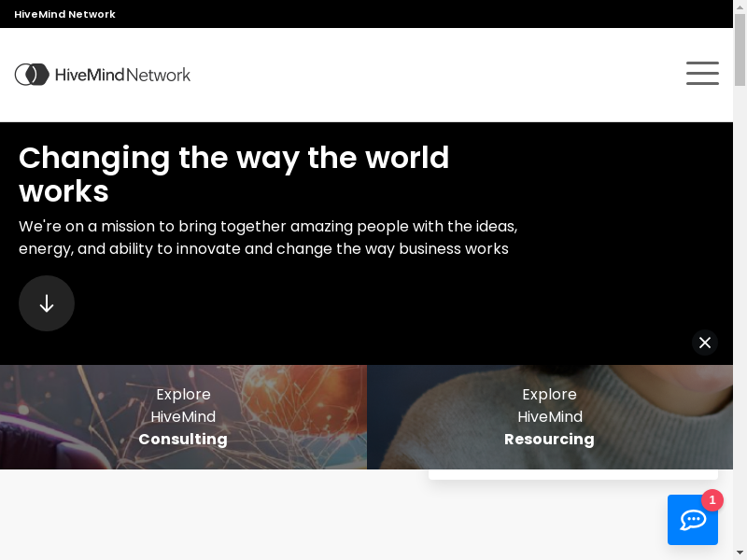Click the scrollbar track below the thumb
Viewport: 747px width, 560px height.
click(x=740, y=327)
